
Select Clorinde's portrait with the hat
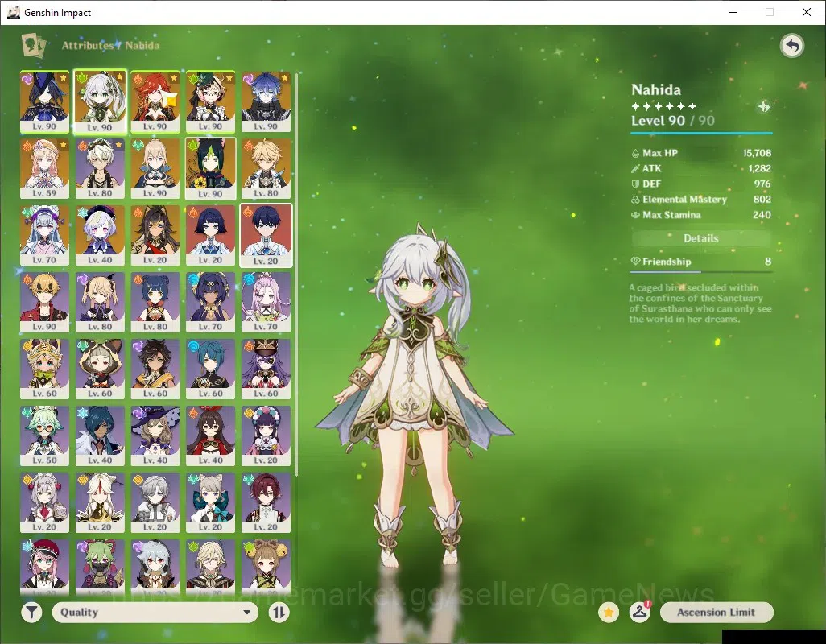pyautogui.click(x=45, y=101)
